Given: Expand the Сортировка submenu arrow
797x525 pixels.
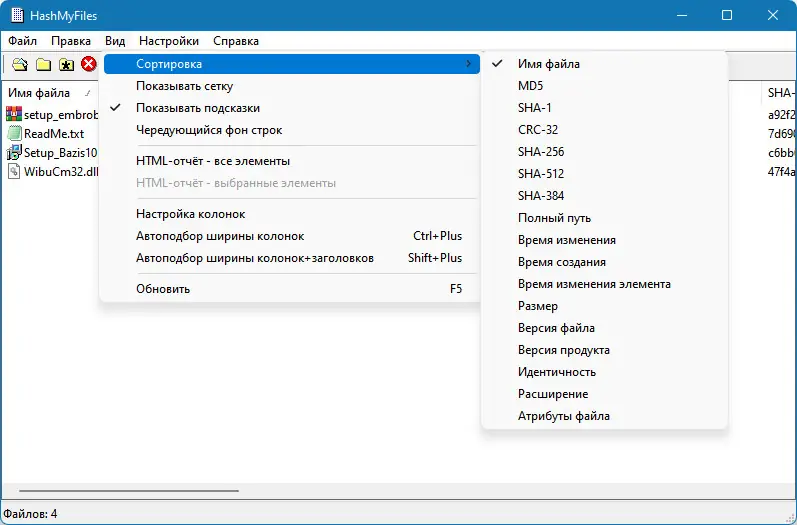Looking at the screenshot, I should [x=468, y=64].
